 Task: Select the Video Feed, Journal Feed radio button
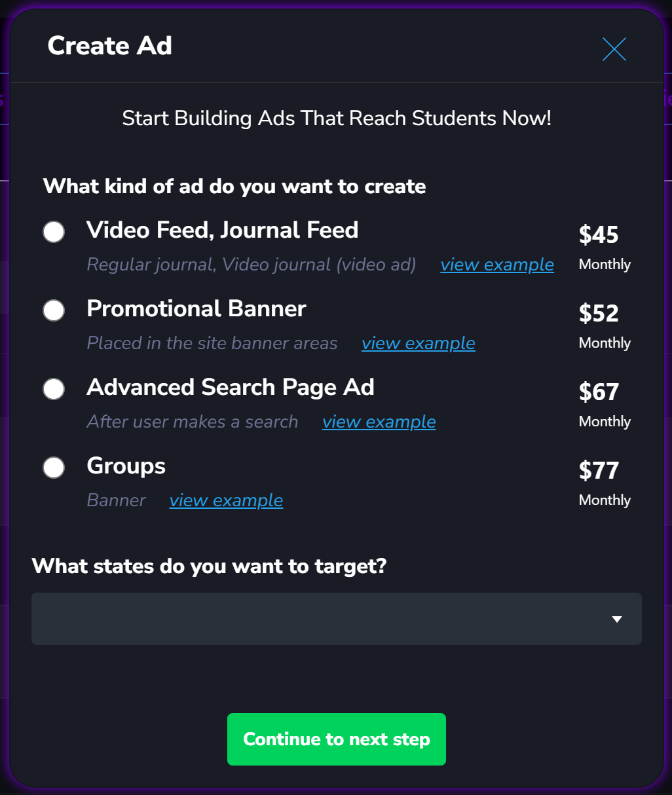point(54,232)
